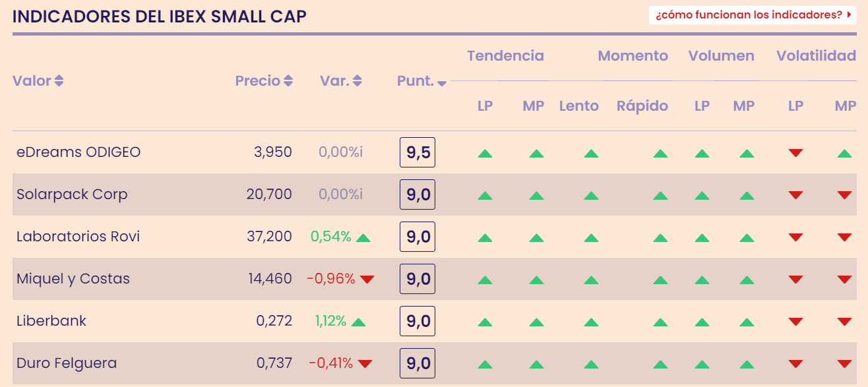This screenshot has height=387, width=868.
Task: Open '¿cómo funcionan los indicadores?' link
Action: click(x=752, y=15)
